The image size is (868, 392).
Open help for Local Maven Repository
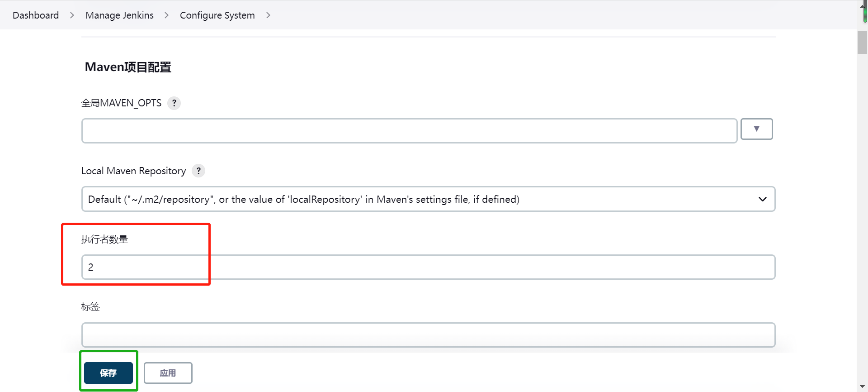[x=198, y=171]
